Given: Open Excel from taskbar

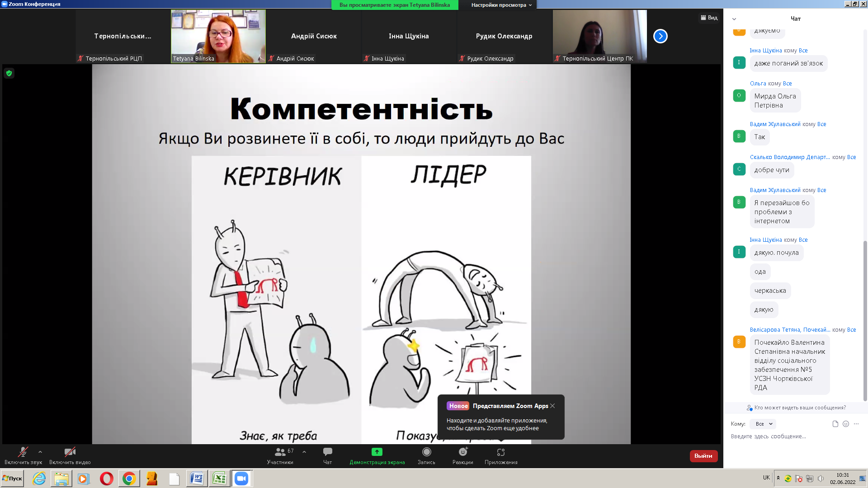Looking at the screenshot, I should coord(219,479).
